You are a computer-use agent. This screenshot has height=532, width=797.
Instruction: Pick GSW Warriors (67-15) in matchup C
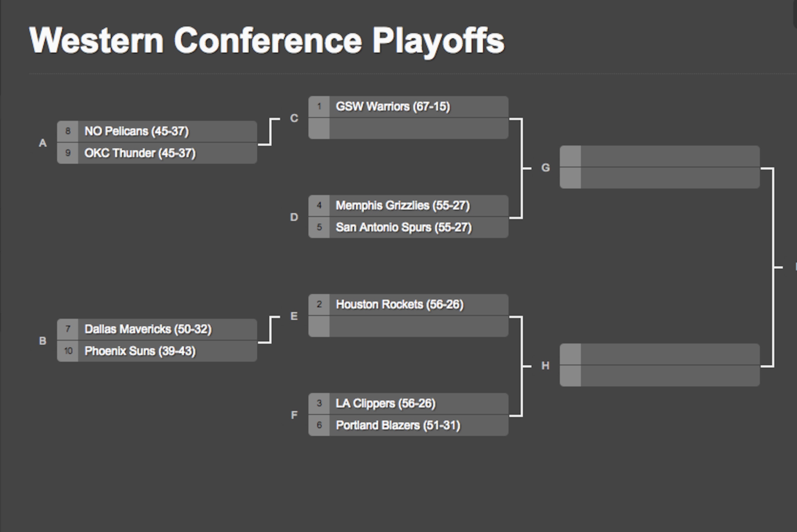point(408,106)
